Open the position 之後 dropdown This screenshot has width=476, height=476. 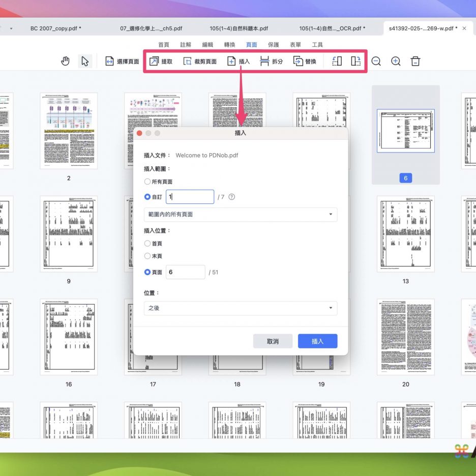click(x=240, y=308)
